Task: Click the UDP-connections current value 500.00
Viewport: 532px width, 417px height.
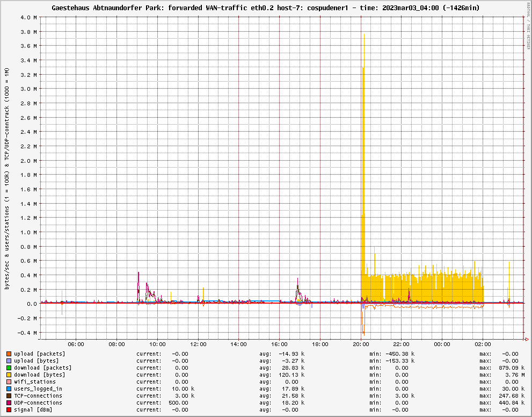Action: coord(178,402)
